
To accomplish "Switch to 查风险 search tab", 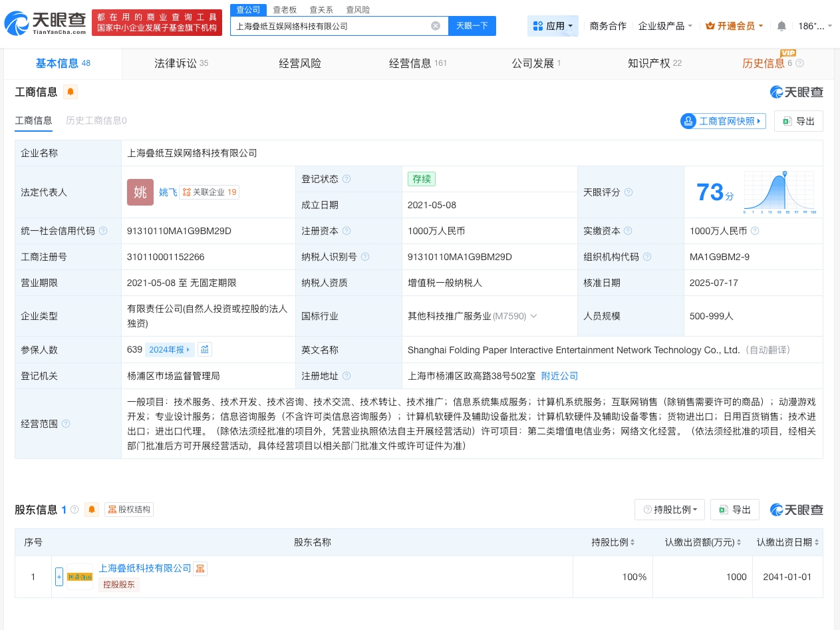I will point(358,9).
